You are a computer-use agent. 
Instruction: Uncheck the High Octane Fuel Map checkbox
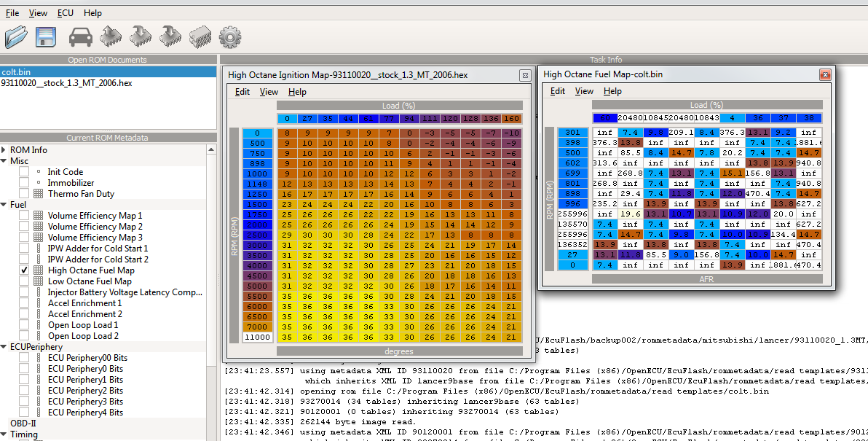click(24, 270)
